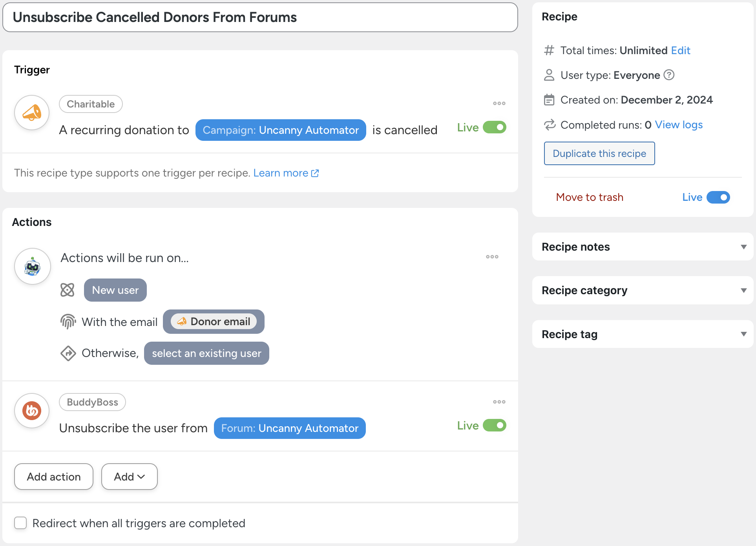Click the BuddyBoss action logo icon
756x546 pixels.
pyautogui.click(x=32, y=411)
